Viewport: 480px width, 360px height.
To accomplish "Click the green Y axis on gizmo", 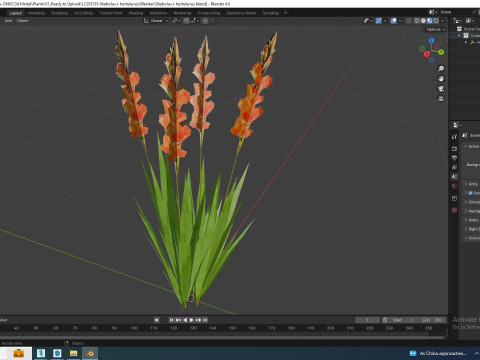I will pos(441,52).
